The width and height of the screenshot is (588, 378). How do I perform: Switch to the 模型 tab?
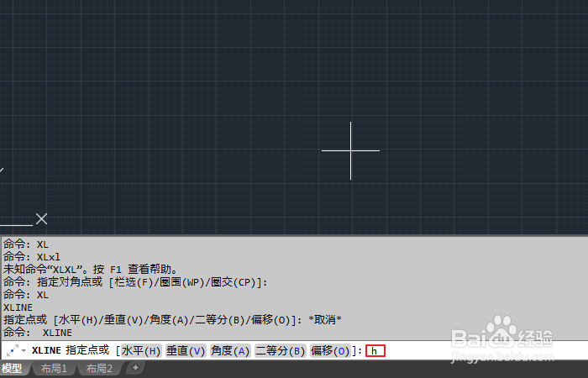coord(13,369)
